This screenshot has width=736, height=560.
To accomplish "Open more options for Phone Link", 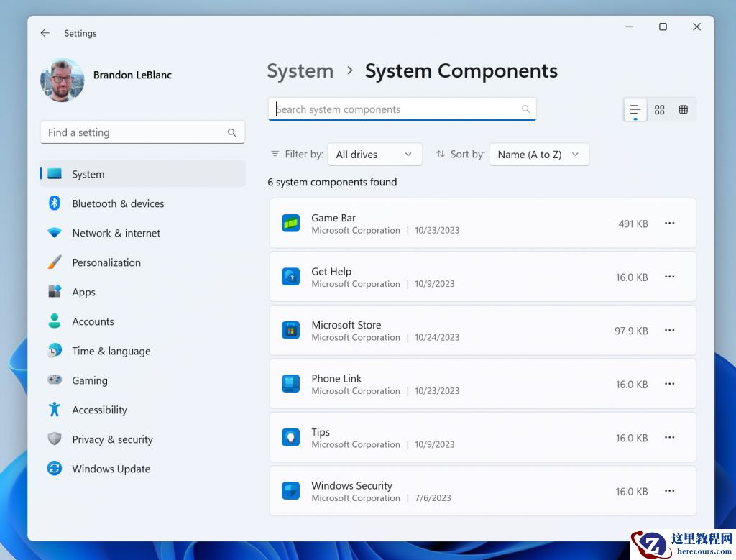I will point(669,384).
